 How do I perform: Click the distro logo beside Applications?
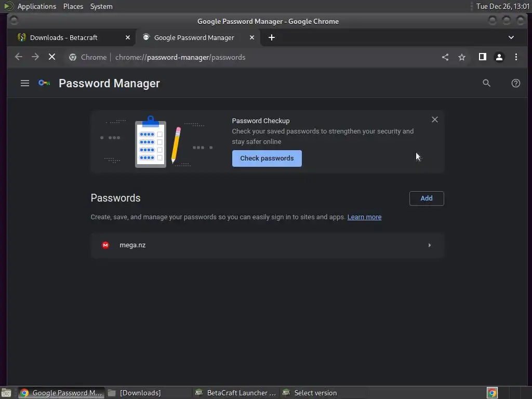coord(8,6)
